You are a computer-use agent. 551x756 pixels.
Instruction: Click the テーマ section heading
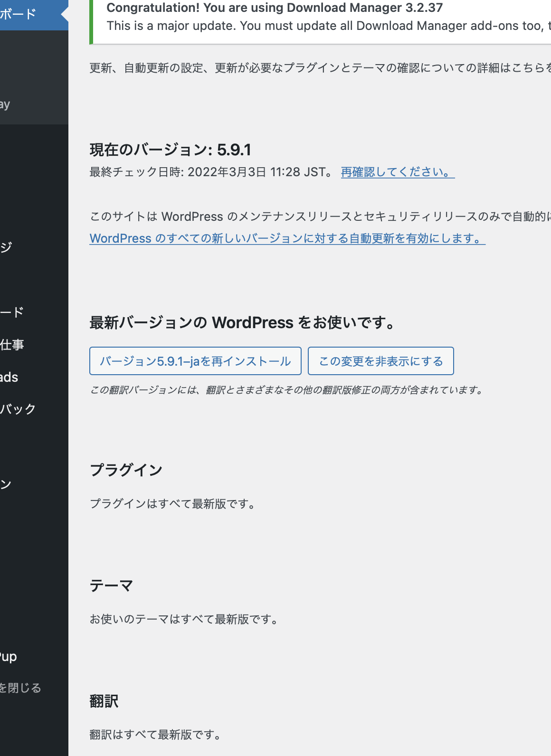(111, 586)
